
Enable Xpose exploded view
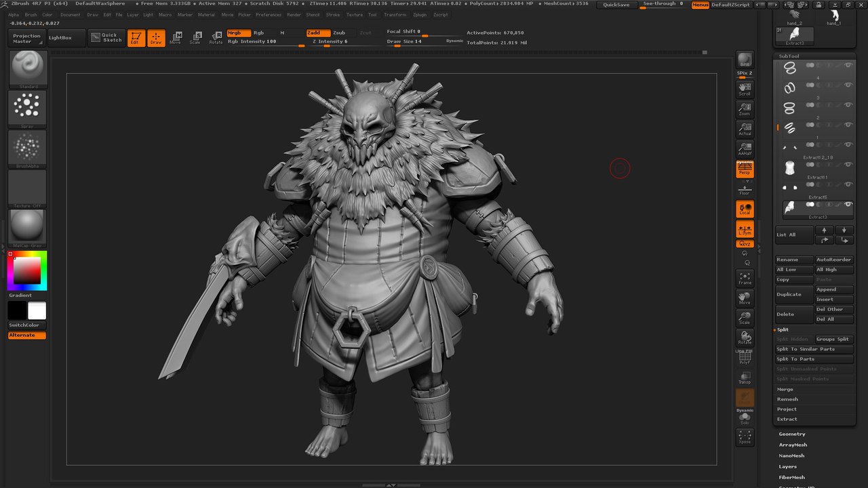(745, 436)
